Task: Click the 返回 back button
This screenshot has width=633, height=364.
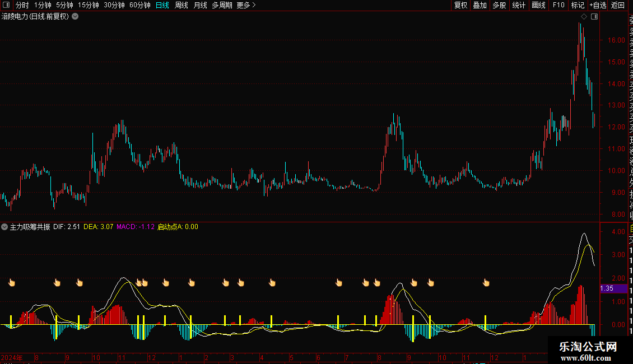Action: point(618,5)
